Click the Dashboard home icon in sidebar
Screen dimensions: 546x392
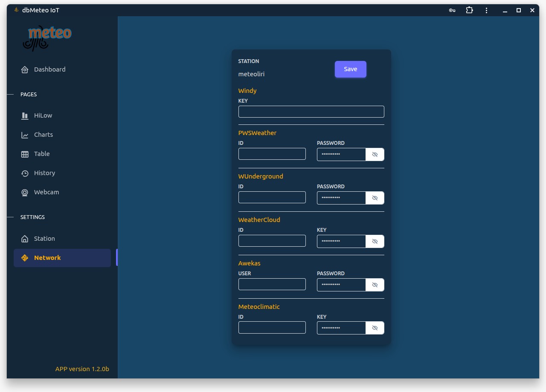(25, 69)
